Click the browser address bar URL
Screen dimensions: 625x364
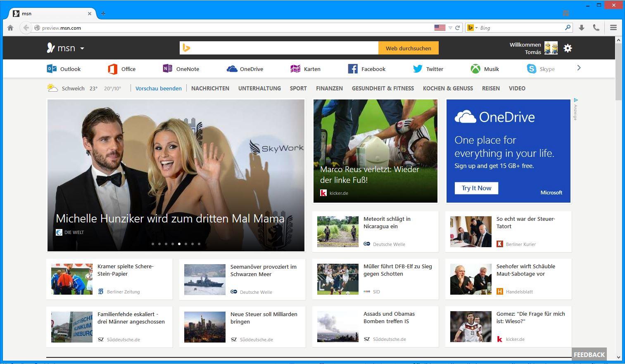point(62,28)
